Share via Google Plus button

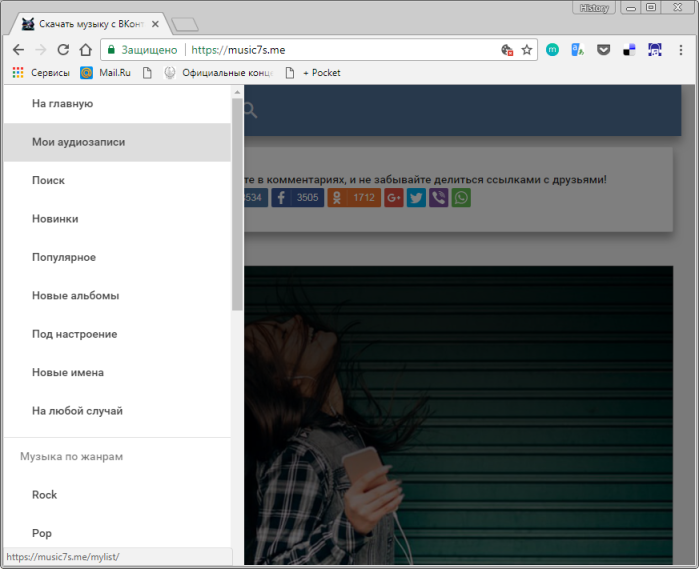(x=394, y=198)
